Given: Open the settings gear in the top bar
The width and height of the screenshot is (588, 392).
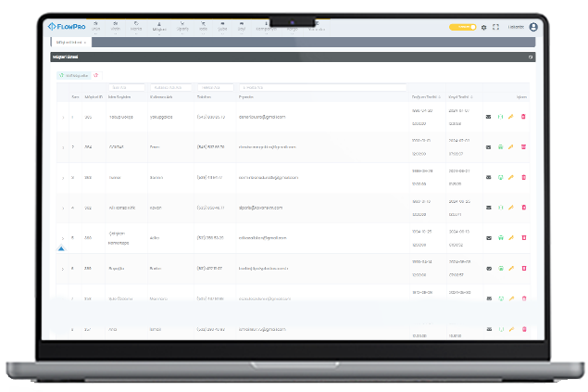Looking at the screenshot, I should coord(484,28).
